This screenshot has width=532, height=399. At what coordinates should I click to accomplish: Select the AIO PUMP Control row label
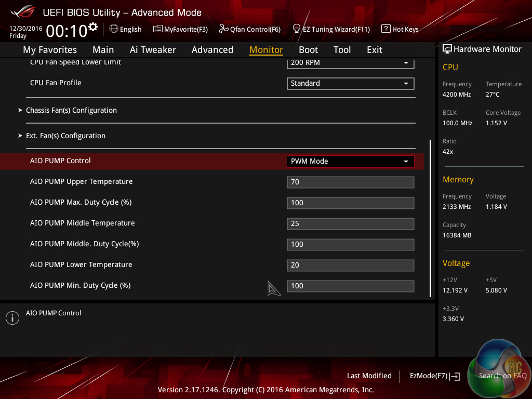[x=60, y=161]
